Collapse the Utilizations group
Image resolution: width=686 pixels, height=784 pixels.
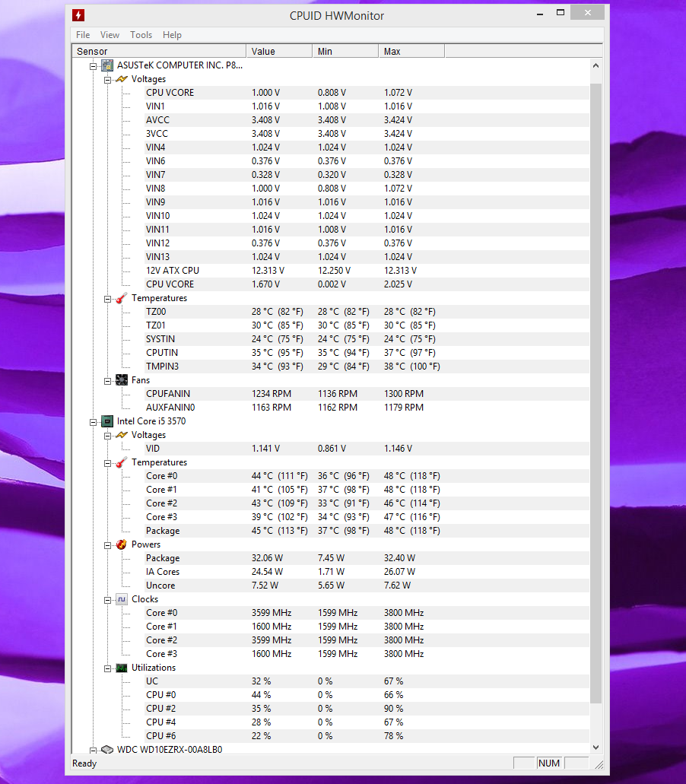coord(107,668)
